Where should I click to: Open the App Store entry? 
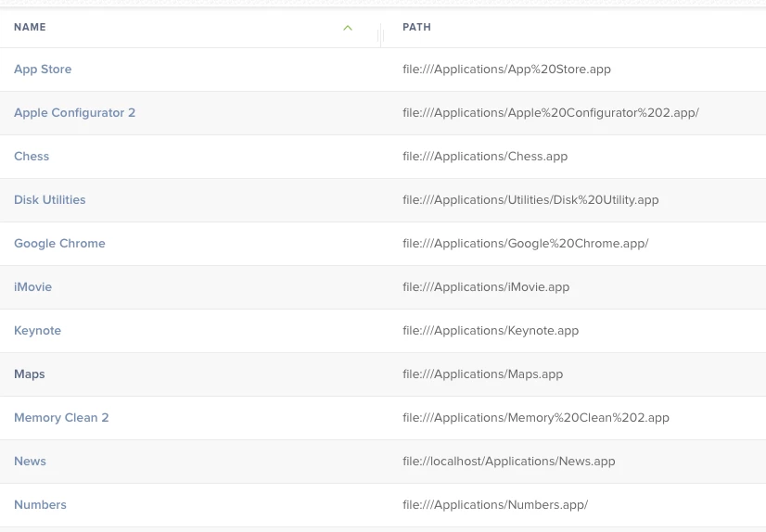tap(43, 70)
